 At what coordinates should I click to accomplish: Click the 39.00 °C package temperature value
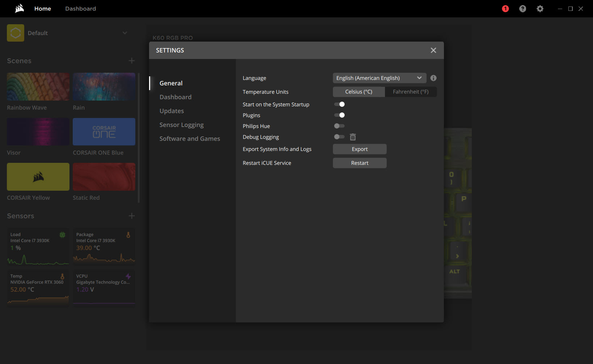coord(88,248)
